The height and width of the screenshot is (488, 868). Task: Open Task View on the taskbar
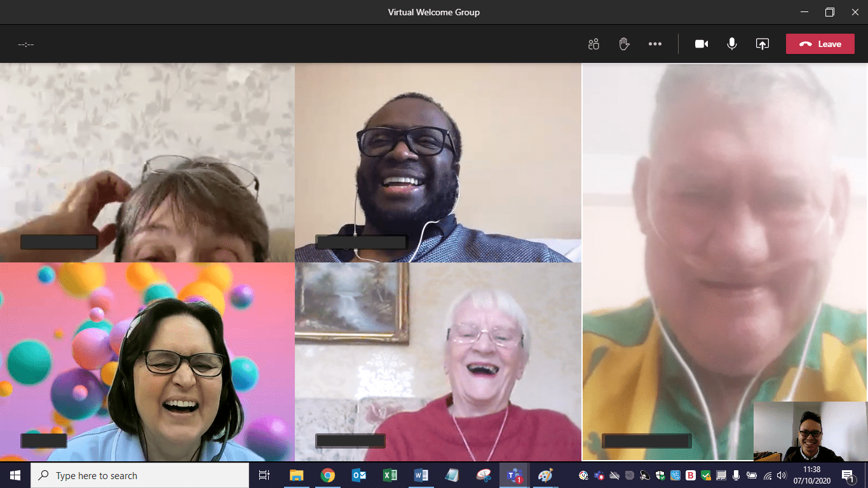(264, 475)
